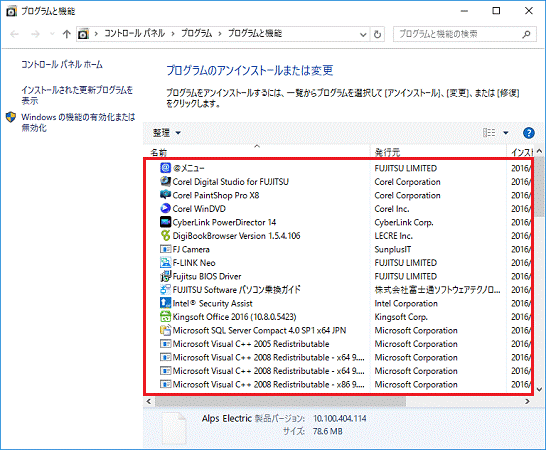Click コントロール パネル breadcrumb

click(x=134, y=33)
